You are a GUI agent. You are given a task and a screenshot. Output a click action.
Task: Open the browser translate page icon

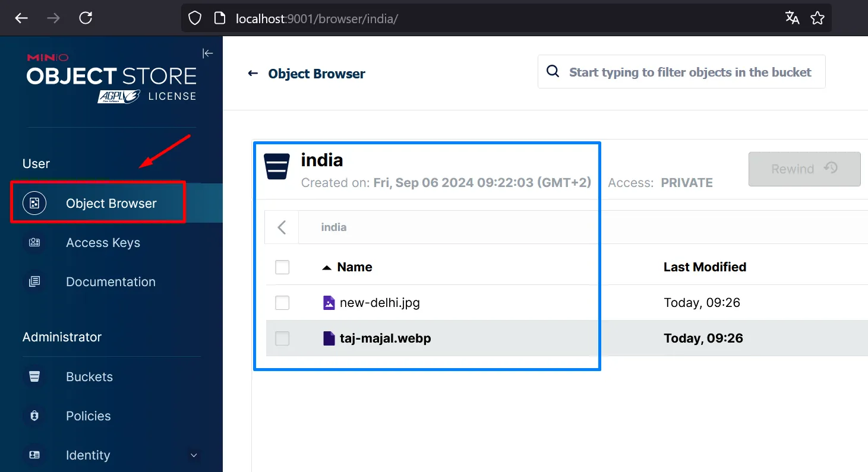click(792, 18)
